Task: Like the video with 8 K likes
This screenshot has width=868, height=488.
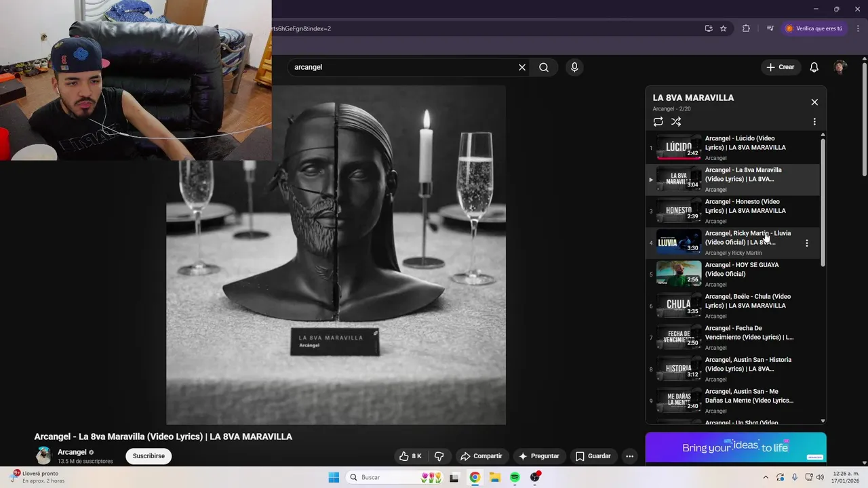Action: (x=410, y=456)
